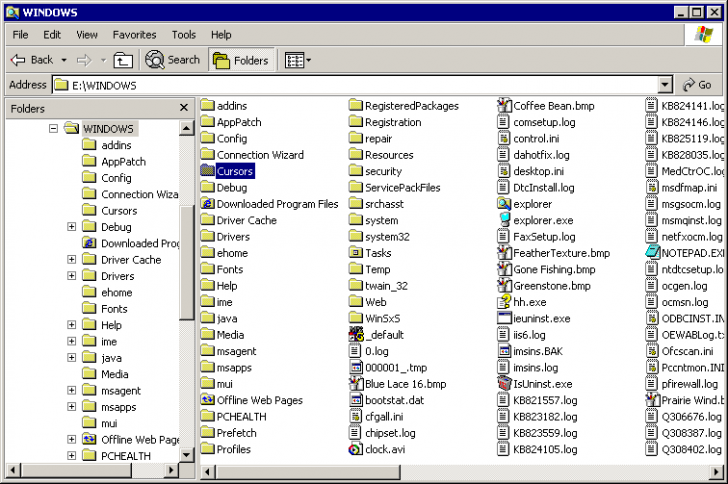Click the clock.avi media icon
728x484 pixels.
point(356,449)
